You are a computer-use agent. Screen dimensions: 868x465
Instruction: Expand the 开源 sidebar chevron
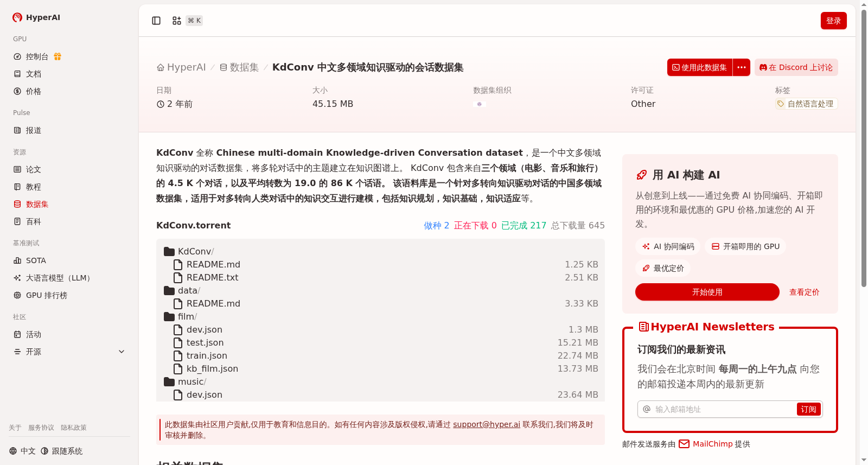tap(122, 352)
